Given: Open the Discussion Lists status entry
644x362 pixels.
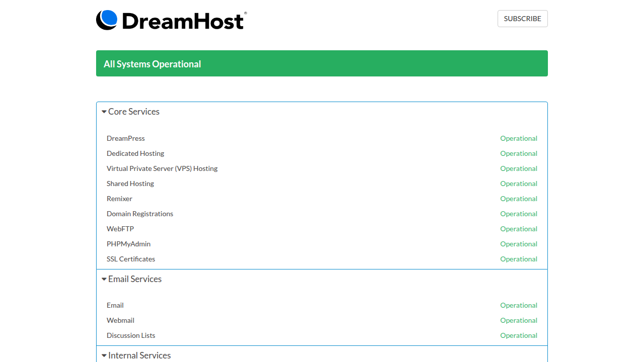Looking at the screenshot, I should 131,335.
